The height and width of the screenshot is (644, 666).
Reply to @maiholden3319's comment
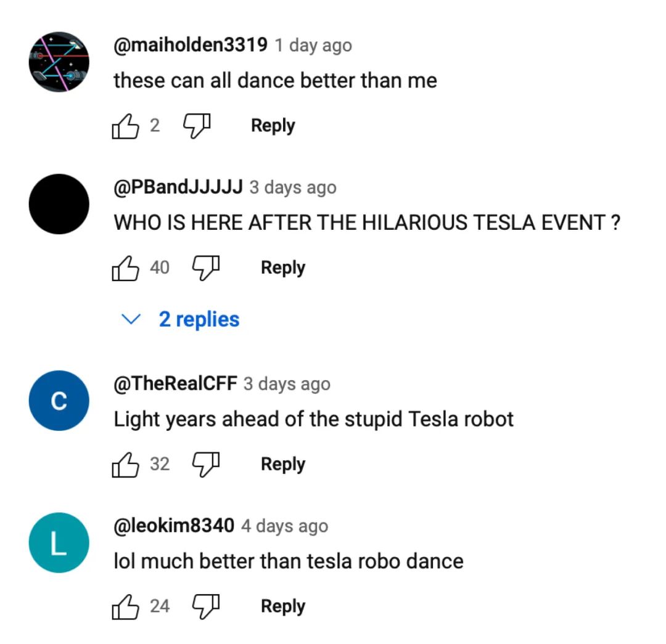click(273, 126)
